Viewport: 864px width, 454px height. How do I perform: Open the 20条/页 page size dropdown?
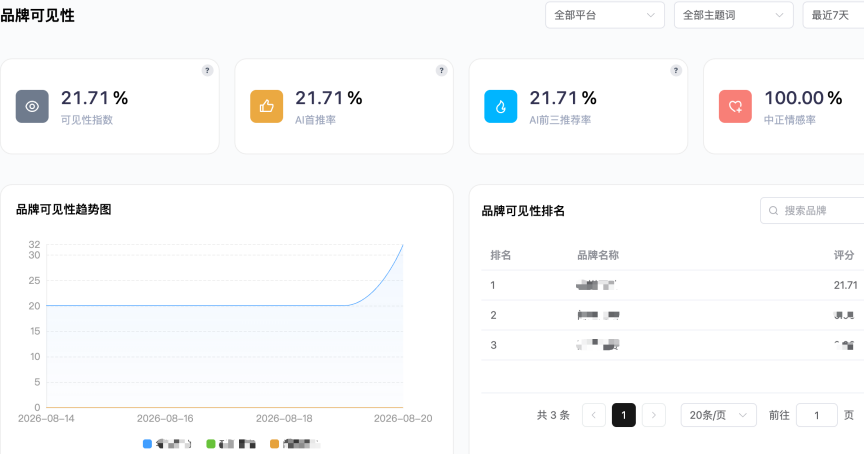[719, 415]
